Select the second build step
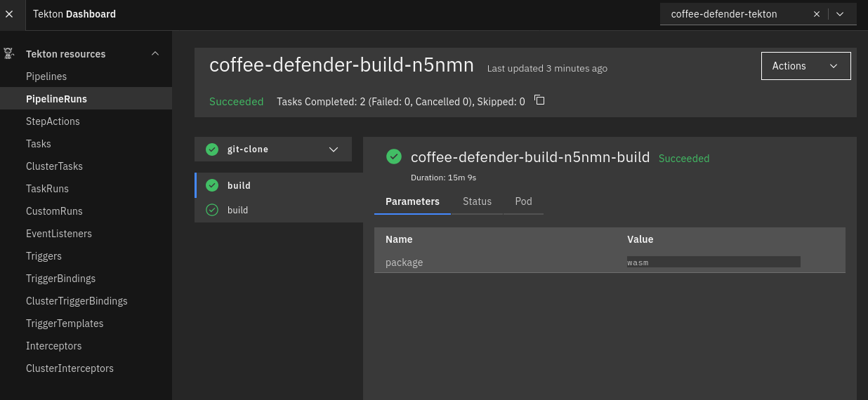Image resolution: width=868 pixels, height=400 pixels. coord(279,210)
